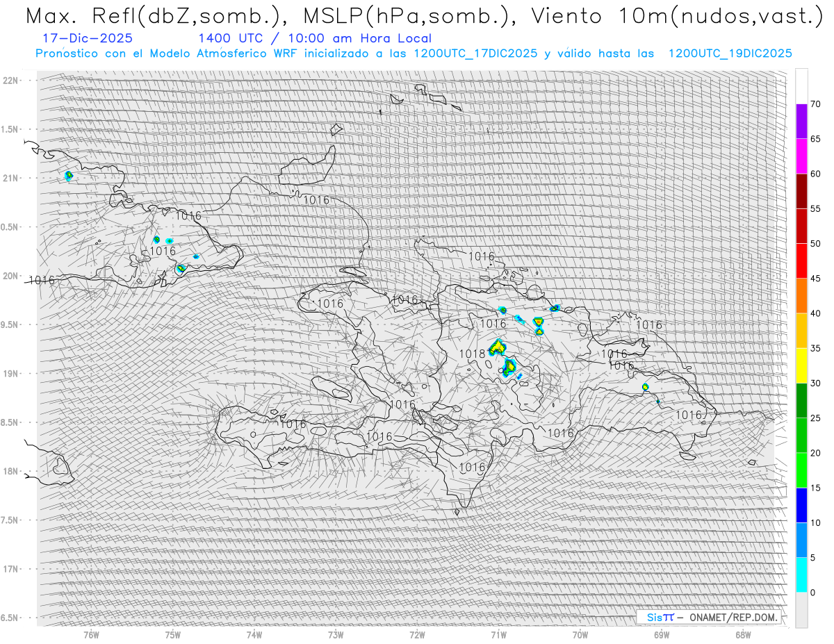Select the 'Pronostico con el Modelo Atmosferico WRF' line
This screenshot has height=644, width=834.
[x=414, y=53]
